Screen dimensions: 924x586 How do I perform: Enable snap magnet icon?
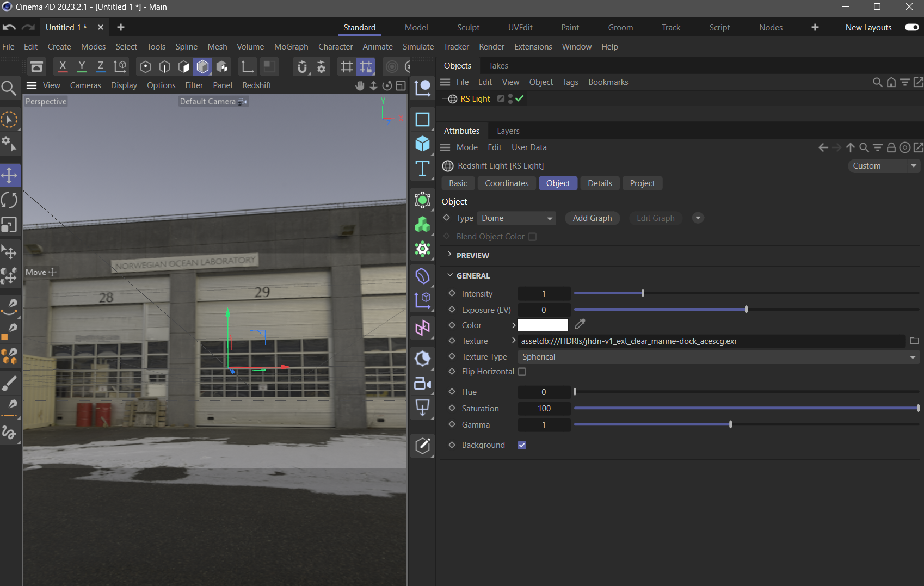point(302,66)
